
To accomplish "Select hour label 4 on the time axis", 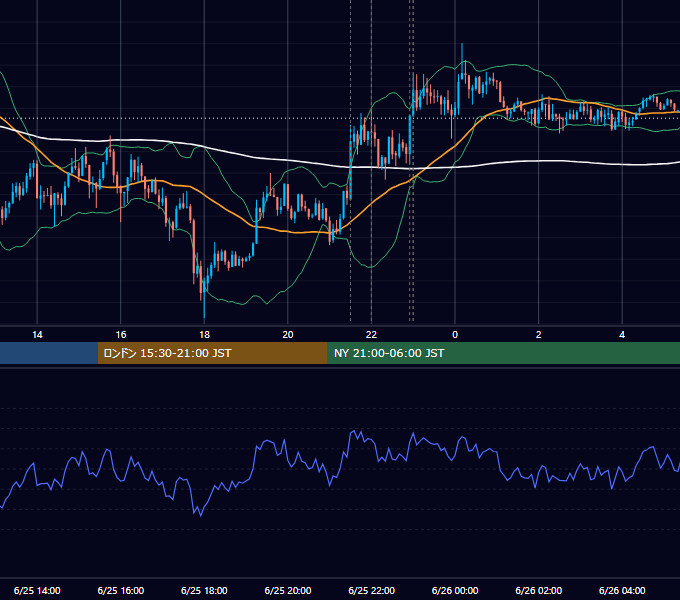I will click(622, 335).
